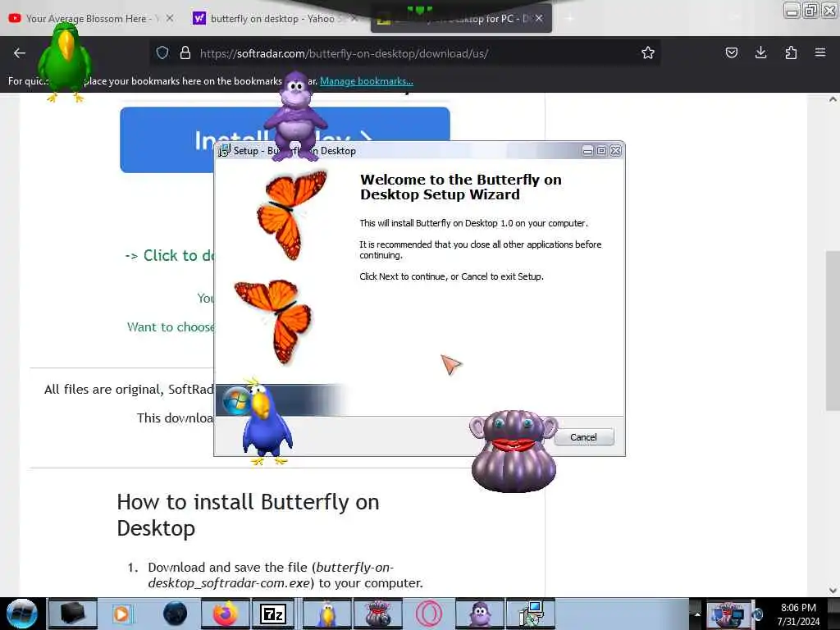Click the purple blob character with red lips

click(x=514, y=451)
